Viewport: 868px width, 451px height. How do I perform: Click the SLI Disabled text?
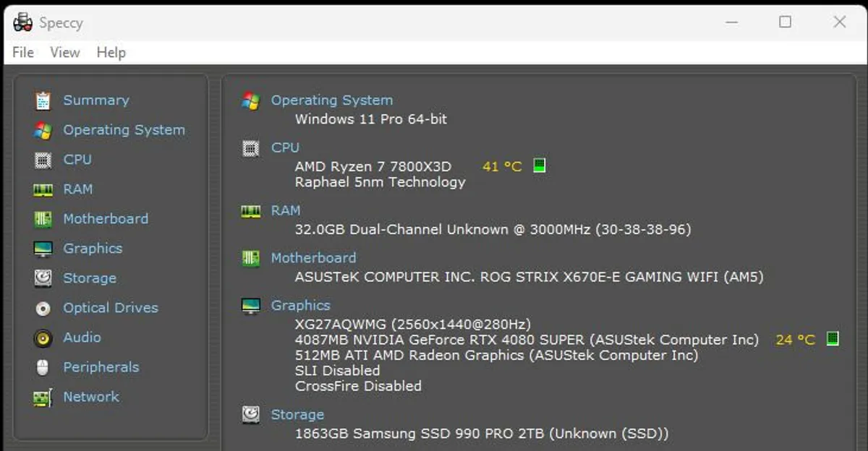click(x=337, y=371)
